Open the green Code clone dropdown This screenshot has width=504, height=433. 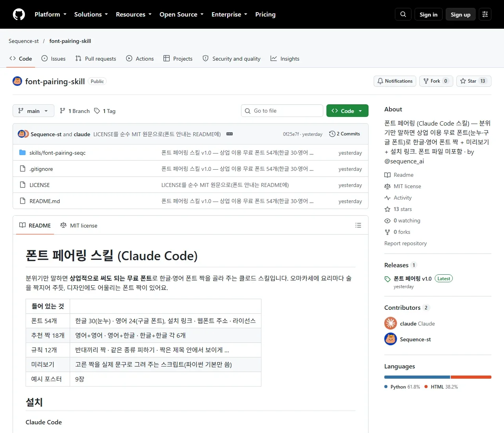pyautogui.click(x=347, y=111)
